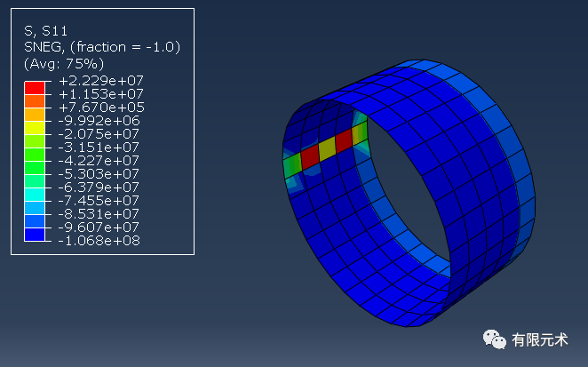Click the yellow legend color band
The height and width of the screenshot is (367, 588).
[x=35, y=128]
